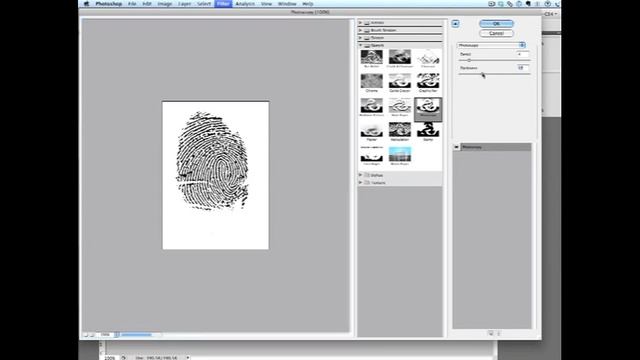This screenshot has height=360, width=640.
Task: Hide the filter thumbnails panel arrow button
Action: 455,24
